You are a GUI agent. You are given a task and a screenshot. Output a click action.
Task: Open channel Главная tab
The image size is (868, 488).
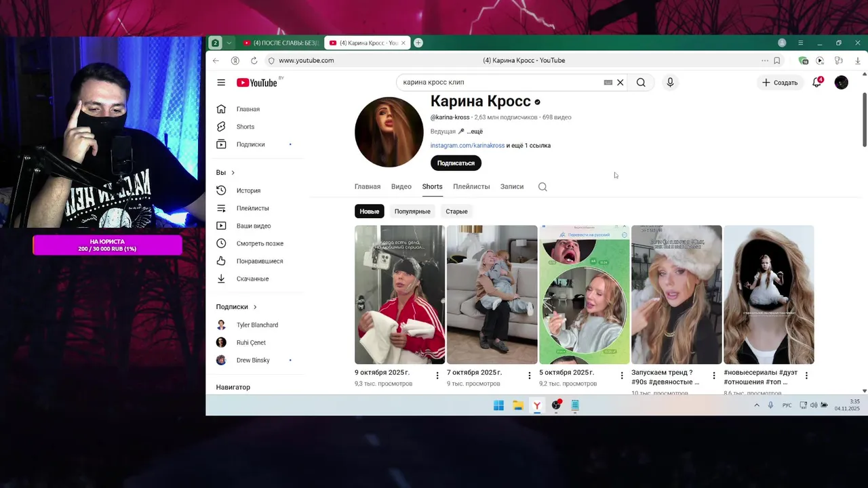pos(368,187)
